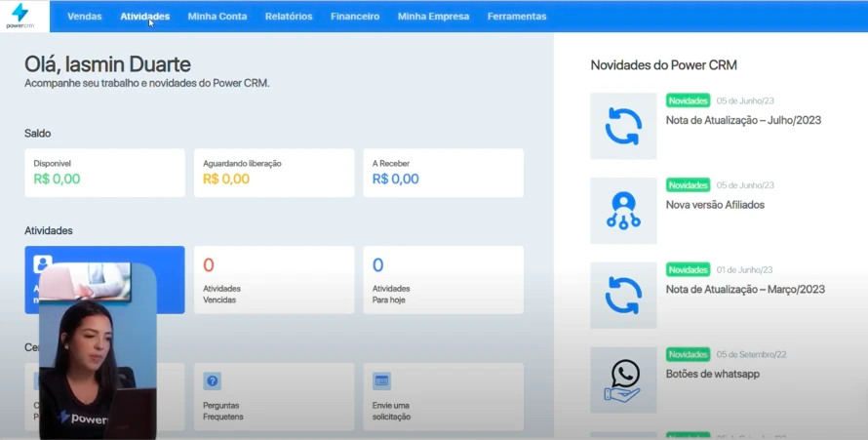Click the Power CRM lightning logo
The width and height of the screenshot is (868, 440).
[x=20, y=16]
